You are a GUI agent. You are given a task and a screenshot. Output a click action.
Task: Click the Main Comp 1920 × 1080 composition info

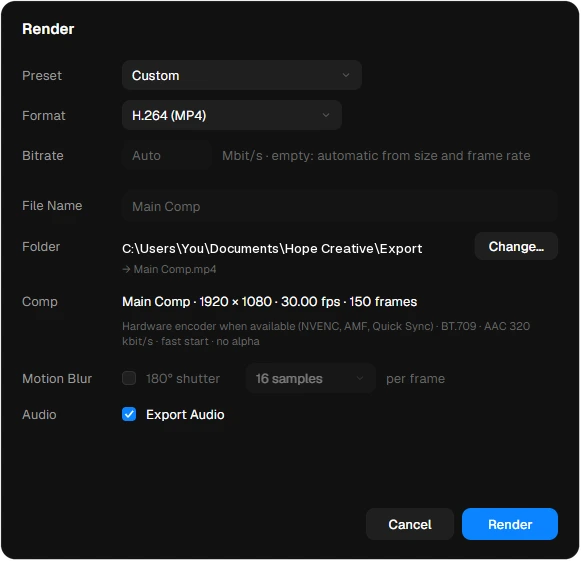pyautogui.click(x=269, y=302)
